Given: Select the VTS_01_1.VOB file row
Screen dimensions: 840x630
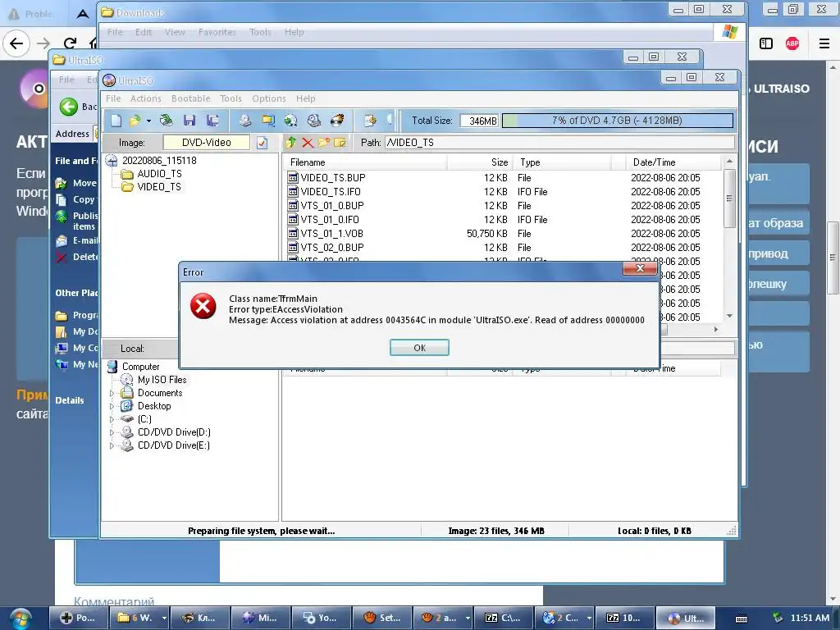Looking at the screenshot, I should click(504, 234).
